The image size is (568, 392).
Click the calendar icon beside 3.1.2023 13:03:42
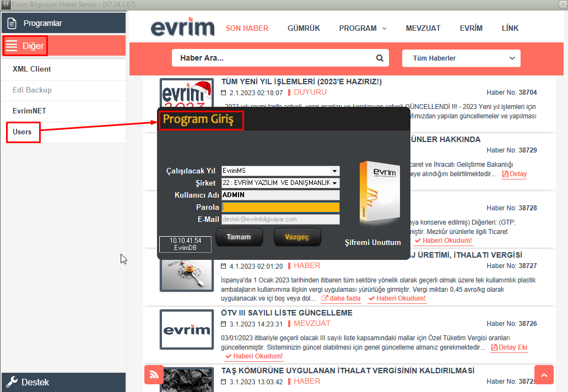pyautogui.click(x=224, y=382)
